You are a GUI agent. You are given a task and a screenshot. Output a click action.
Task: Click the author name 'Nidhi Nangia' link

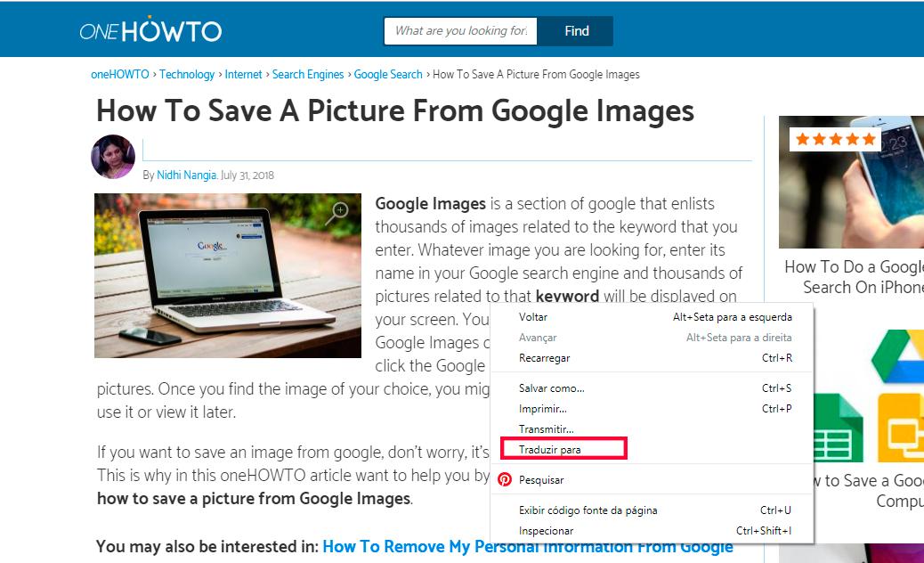pos(186,175)
